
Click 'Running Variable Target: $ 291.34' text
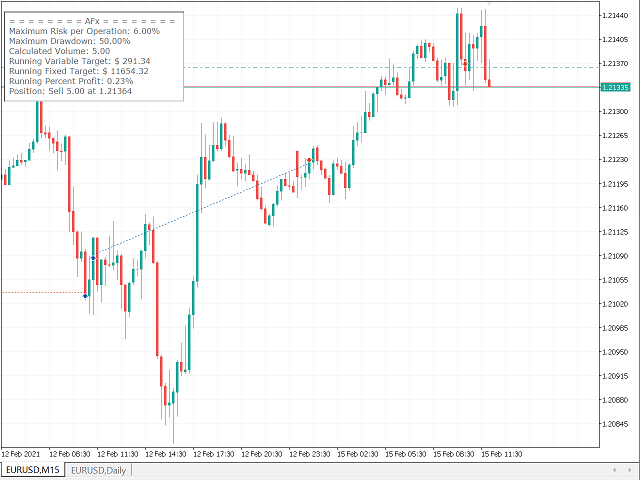click(x=80, y=61)
